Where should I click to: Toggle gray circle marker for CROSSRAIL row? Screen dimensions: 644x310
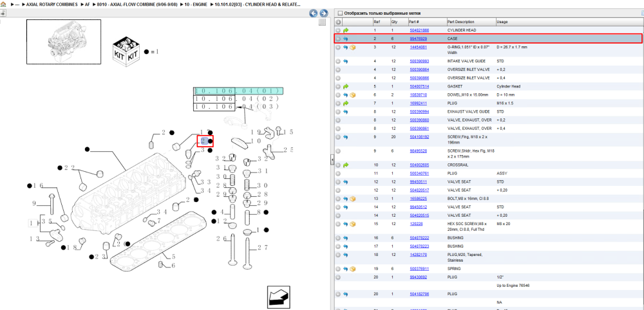(x=338, y=165)
